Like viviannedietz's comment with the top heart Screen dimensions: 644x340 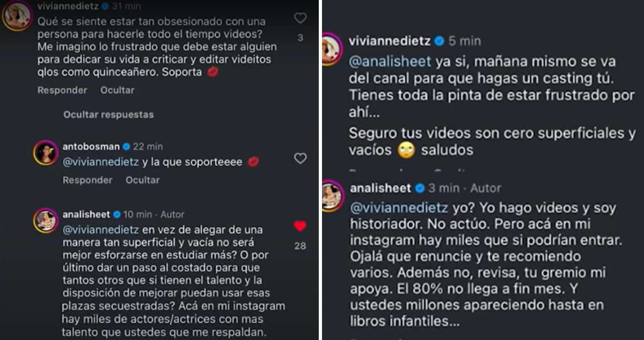click(x=300, y=18)
